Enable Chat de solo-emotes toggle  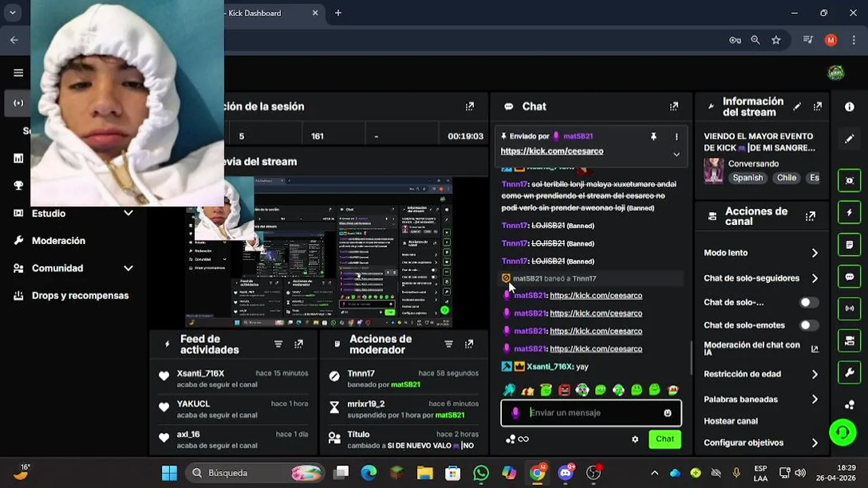click(x=808, y=325)
